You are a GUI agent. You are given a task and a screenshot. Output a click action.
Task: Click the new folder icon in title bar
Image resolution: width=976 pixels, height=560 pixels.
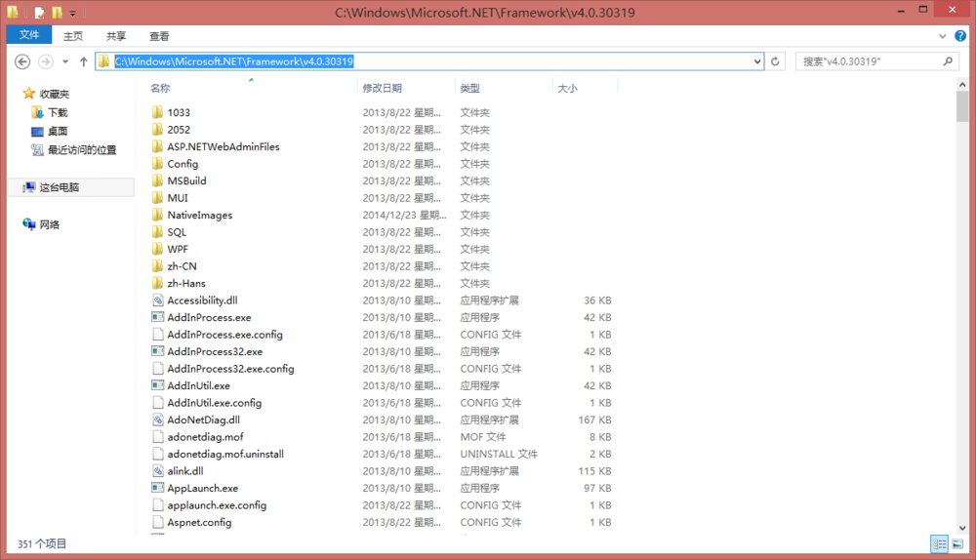click(57, 12)
